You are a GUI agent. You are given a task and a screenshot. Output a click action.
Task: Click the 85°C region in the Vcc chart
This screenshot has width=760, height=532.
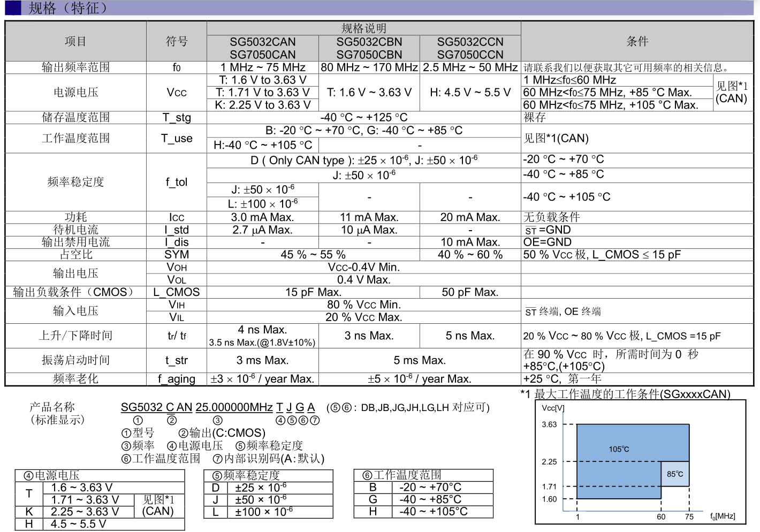[675, 474]
